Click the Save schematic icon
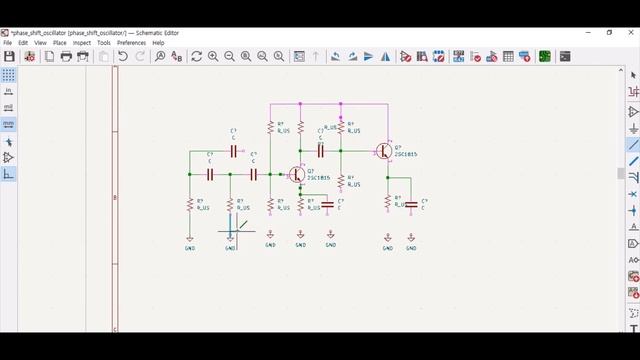This screenshot has width=640, height=360. pos(9,56)
